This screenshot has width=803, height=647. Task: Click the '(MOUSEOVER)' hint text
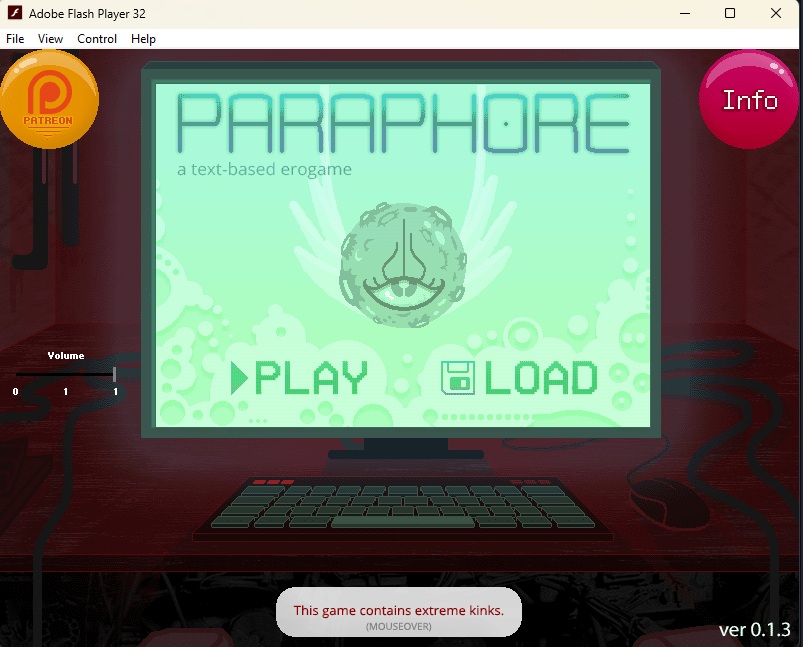point(398,627)
